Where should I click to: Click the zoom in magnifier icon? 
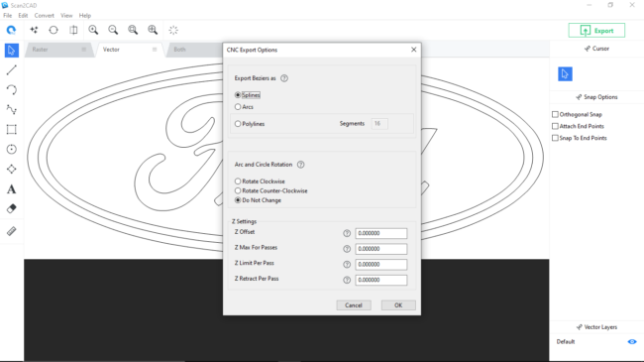[x=93, y=30]
